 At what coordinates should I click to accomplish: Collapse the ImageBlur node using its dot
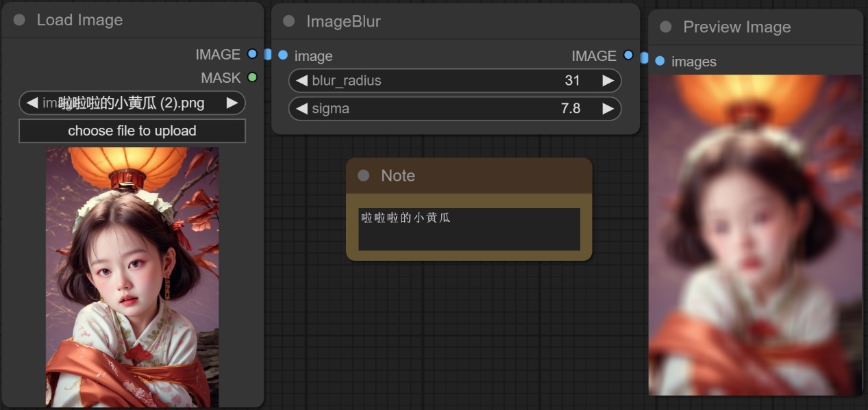tap(288, 21)
